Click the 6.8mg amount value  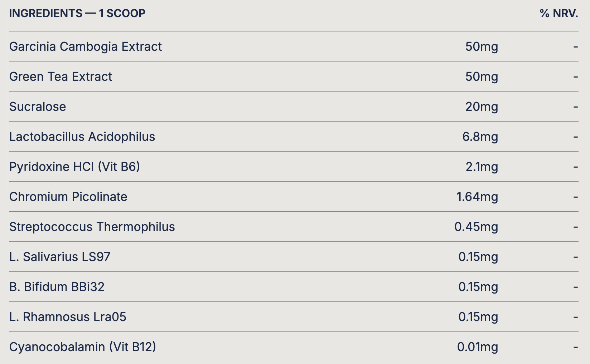(x=480, y=137)
